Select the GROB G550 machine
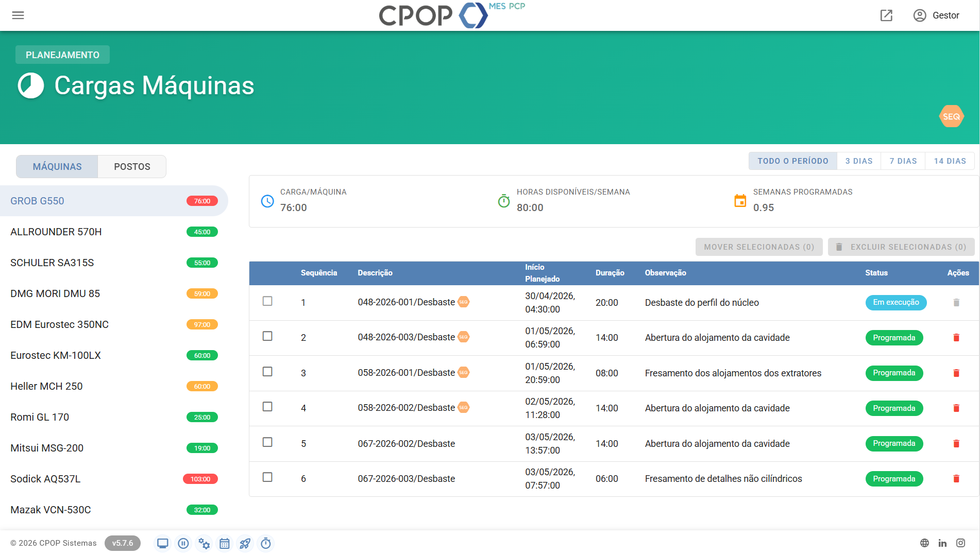 [114, 201]
